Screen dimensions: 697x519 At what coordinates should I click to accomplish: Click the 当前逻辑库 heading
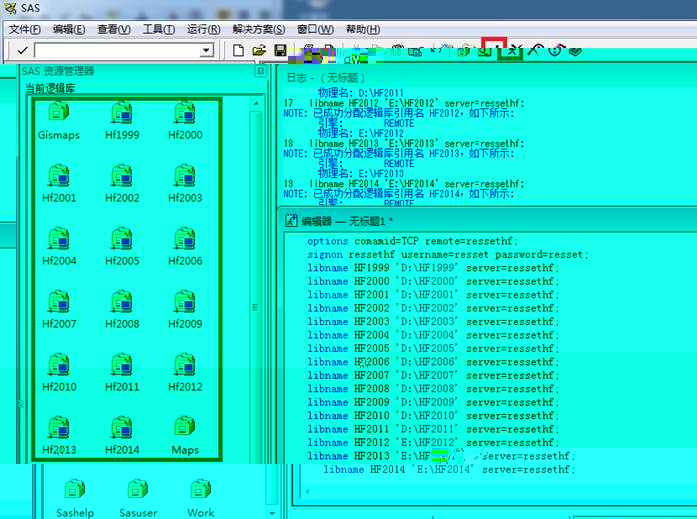click(50, 88)
